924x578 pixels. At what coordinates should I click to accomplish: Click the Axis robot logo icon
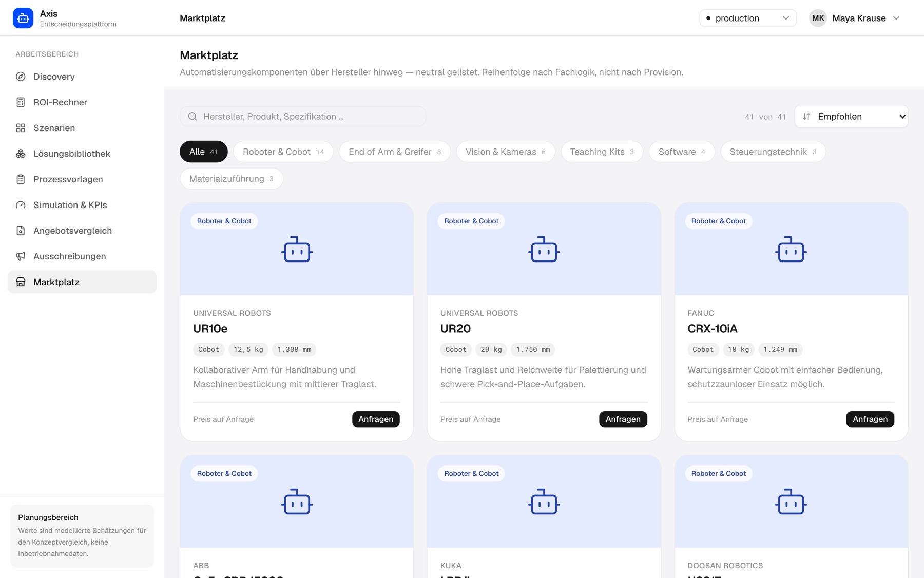coord(23,18)
